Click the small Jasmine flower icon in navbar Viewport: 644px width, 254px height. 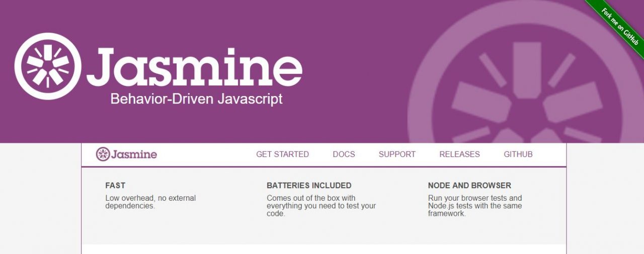click(x=103, y=154)
